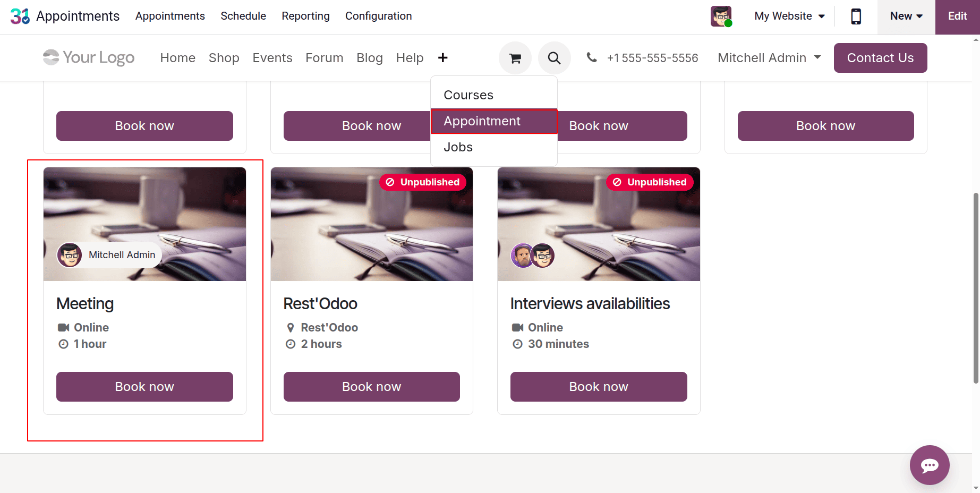Click the '2 hours' duration text
Viewport: 980px width, 493px height.
(321, 344)
